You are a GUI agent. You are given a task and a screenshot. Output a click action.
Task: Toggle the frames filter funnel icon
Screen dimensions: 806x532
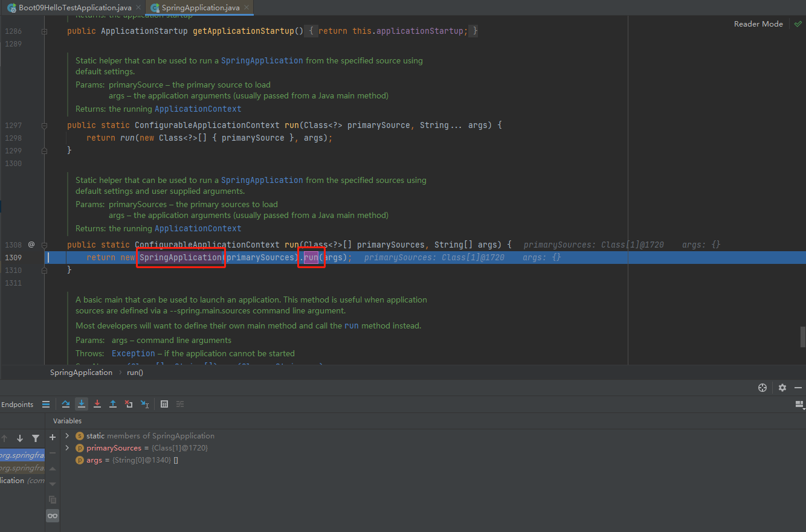(x=36, y=438)
